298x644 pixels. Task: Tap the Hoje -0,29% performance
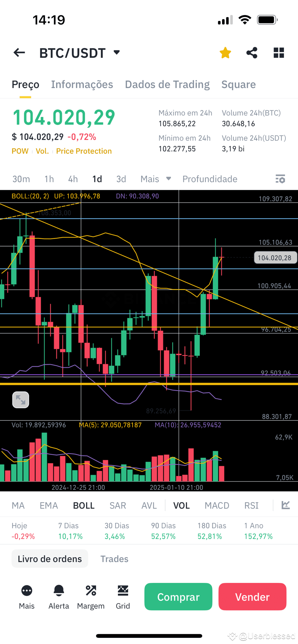(23, 531)
